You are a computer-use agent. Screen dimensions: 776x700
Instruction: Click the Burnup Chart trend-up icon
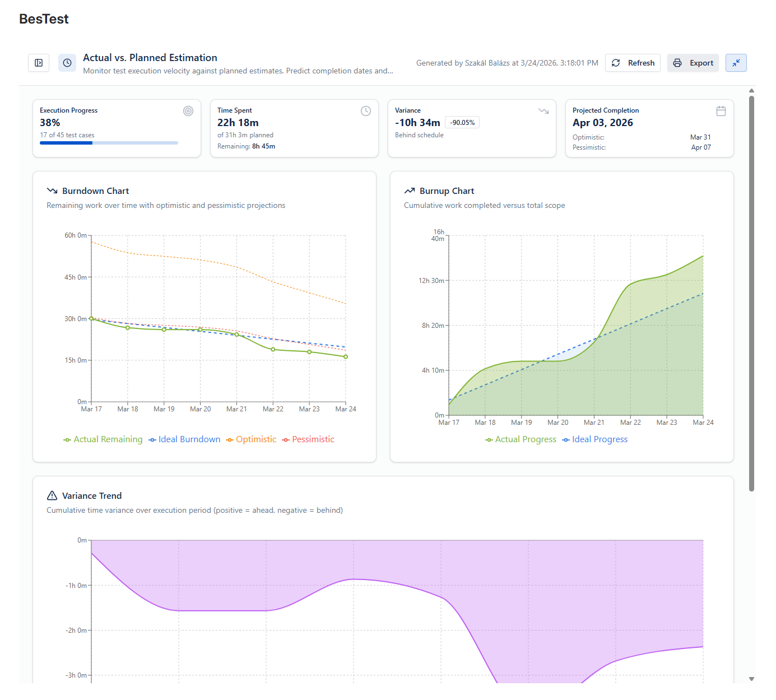coord(410,191)
